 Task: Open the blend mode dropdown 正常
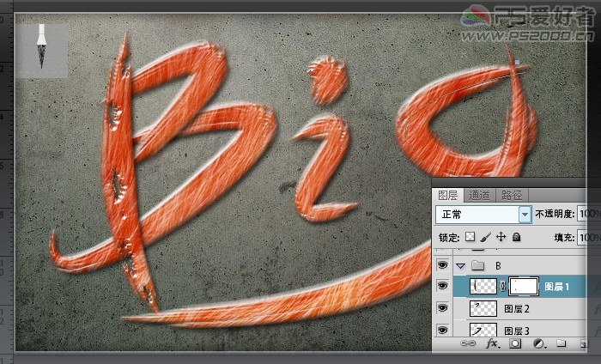pos(483,214)
